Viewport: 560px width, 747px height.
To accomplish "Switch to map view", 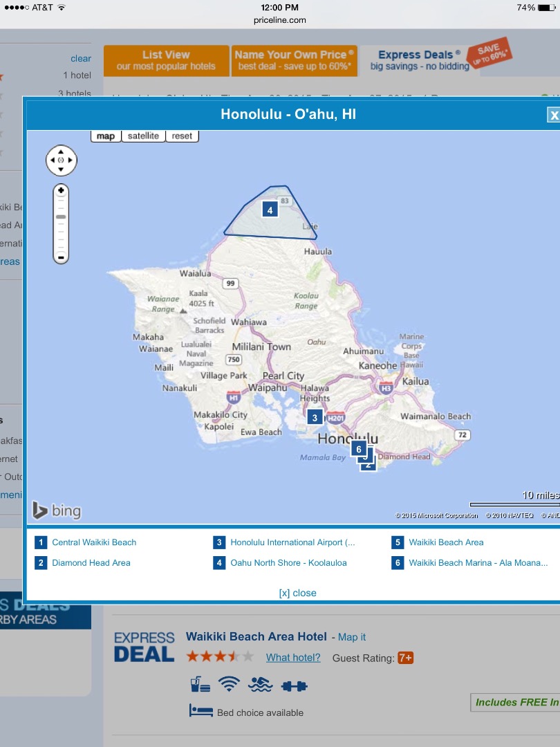I will (106, 136).
